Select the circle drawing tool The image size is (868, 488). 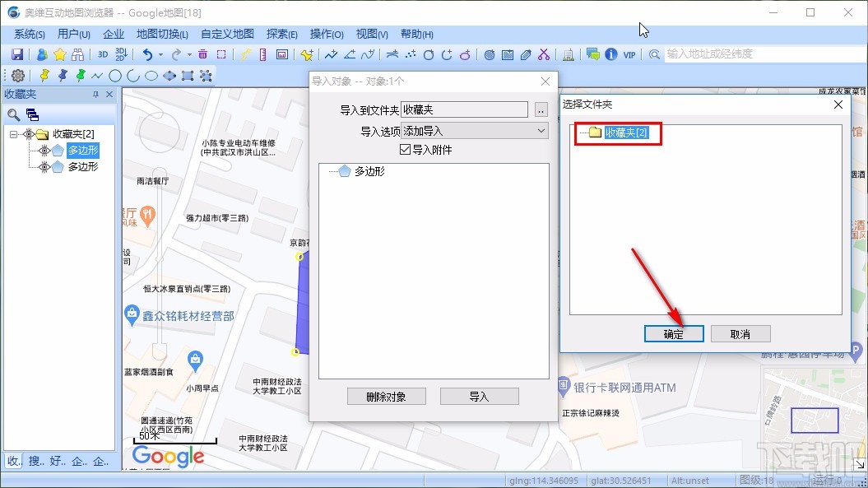[115, 75]
